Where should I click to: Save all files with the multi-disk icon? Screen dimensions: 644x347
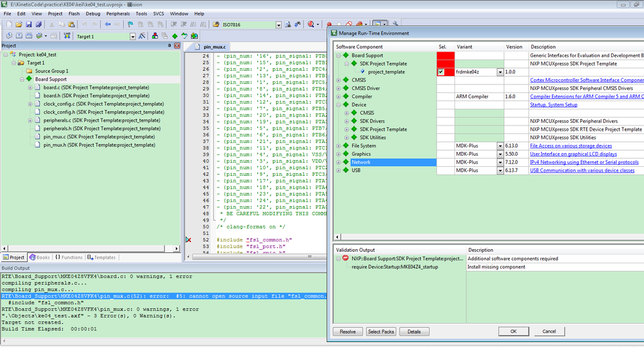pyautogui.click(x=39, y=24)
